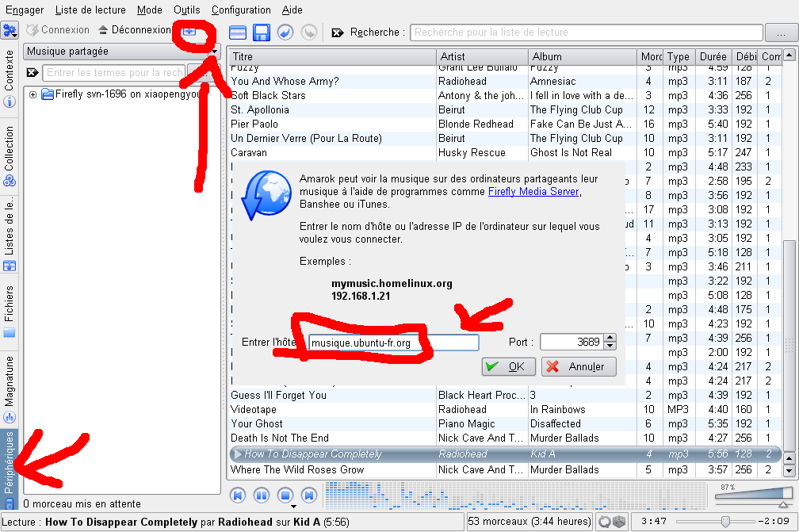Open the Liste de lecture menu
The width and height of the screenshot is (799, 532).
tap(90, 10)
